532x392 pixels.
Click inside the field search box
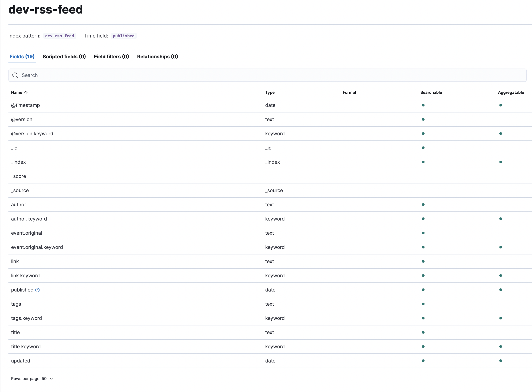pyautogui.click(x=143, y=75)
